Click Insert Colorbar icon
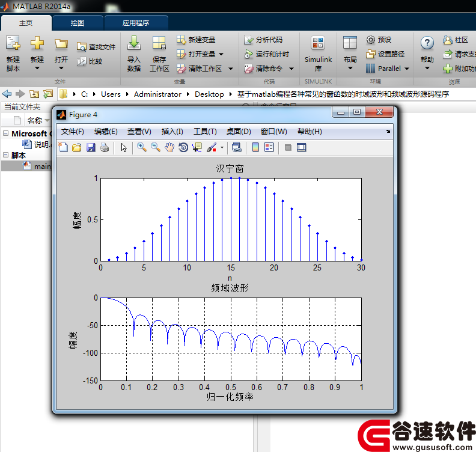Image resolution: width=476 pixels, height=452 pixels. [255, 147]
